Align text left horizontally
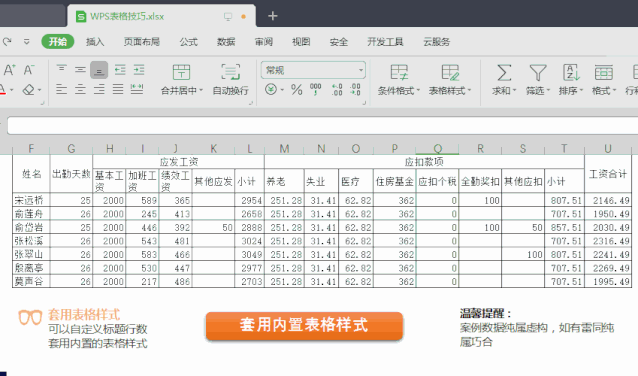This screenshot has height=376, width=638. click(61, 89)
